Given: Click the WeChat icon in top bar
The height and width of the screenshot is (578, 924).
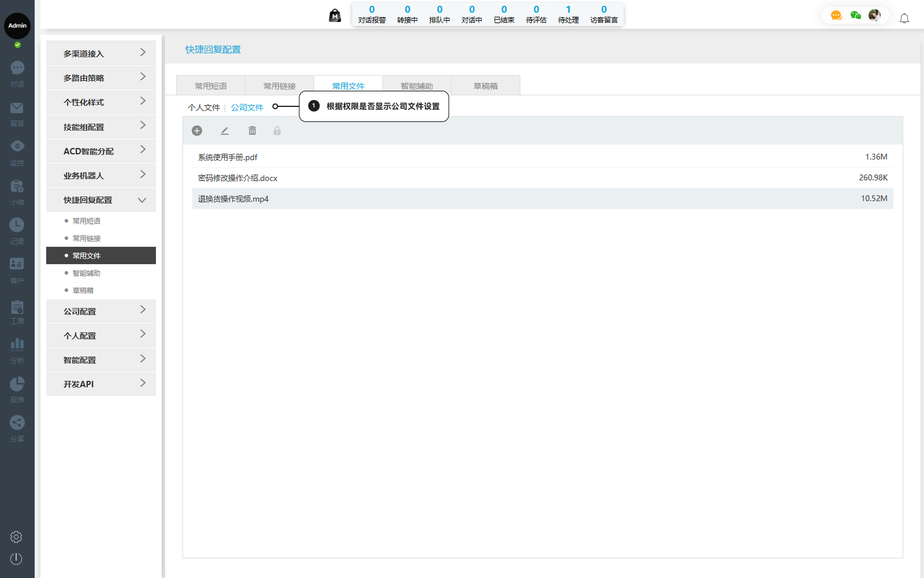Looking at the screenshot, I should click(855, 16).
